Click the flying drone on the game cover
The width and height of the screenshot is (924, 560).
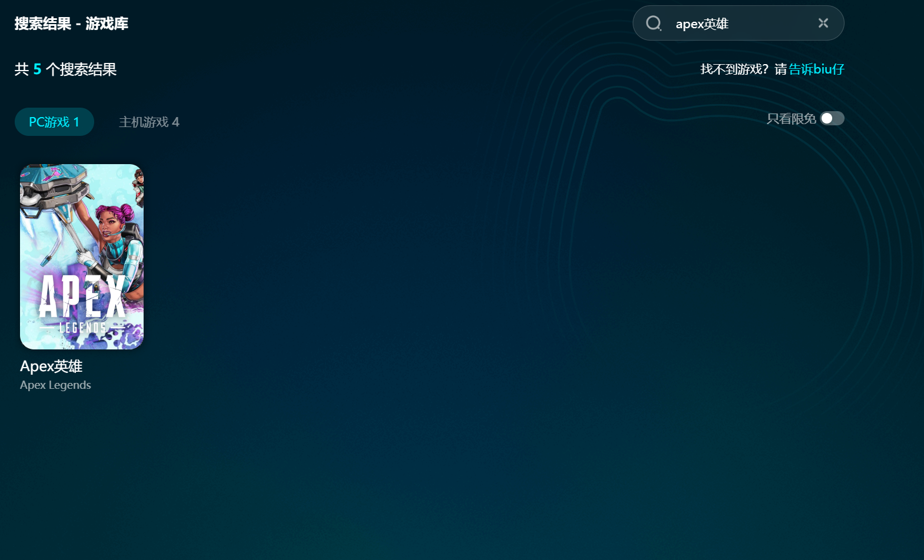[53, 188]
